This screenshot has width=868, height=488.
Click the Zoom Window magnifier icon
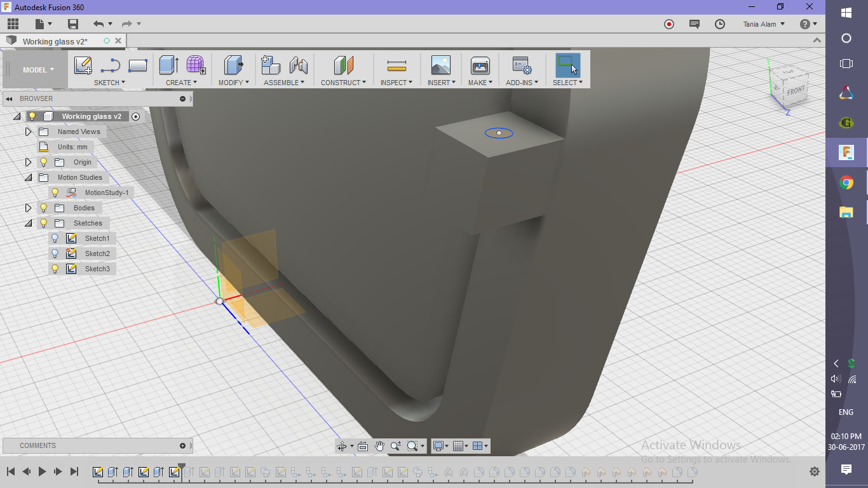point(412,446)
